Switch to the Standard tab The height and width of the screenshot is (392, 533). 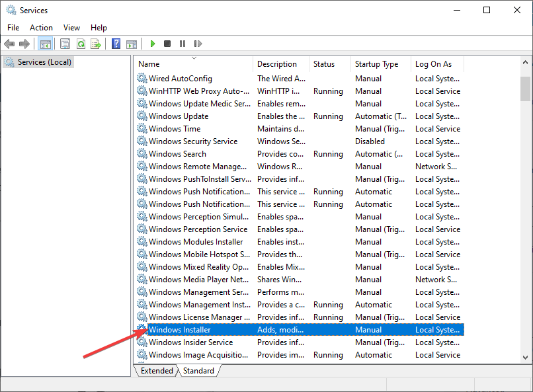click(198, 371)
